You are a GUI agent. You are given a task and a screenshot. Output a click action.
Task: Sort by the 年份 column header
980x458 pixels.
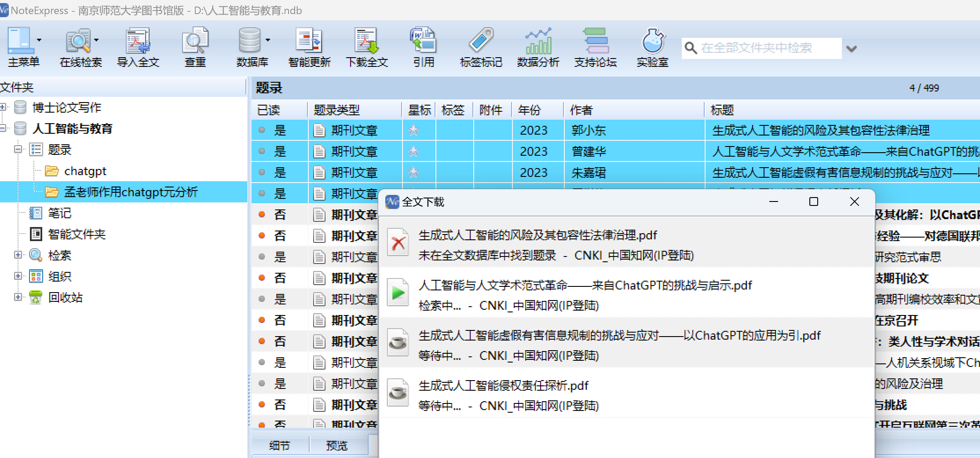pos(538,110)
